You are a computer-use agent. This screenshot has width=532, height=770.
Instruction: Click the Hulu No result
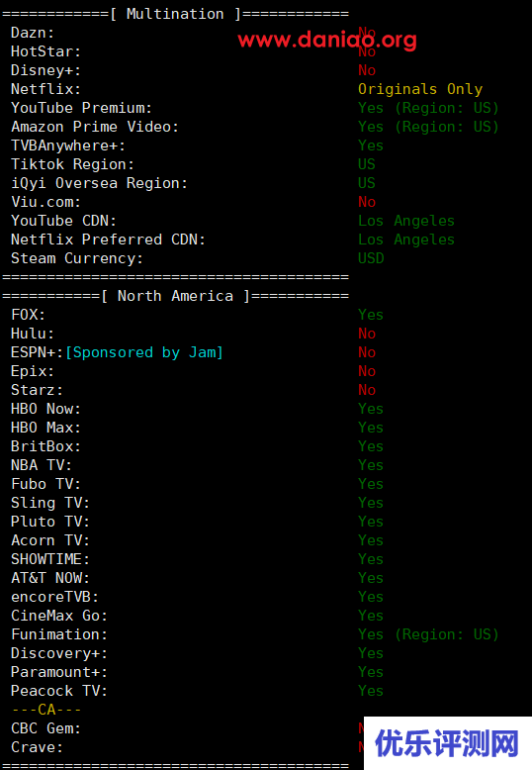click(367, 334)
